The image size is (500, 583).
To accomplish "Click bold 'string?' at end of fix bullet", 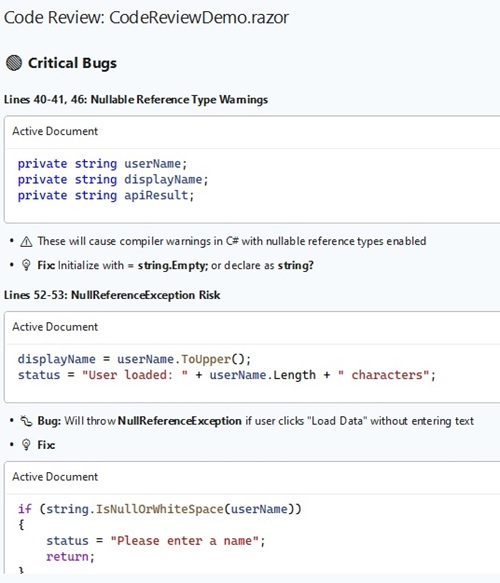I will [x=296, y=265].
